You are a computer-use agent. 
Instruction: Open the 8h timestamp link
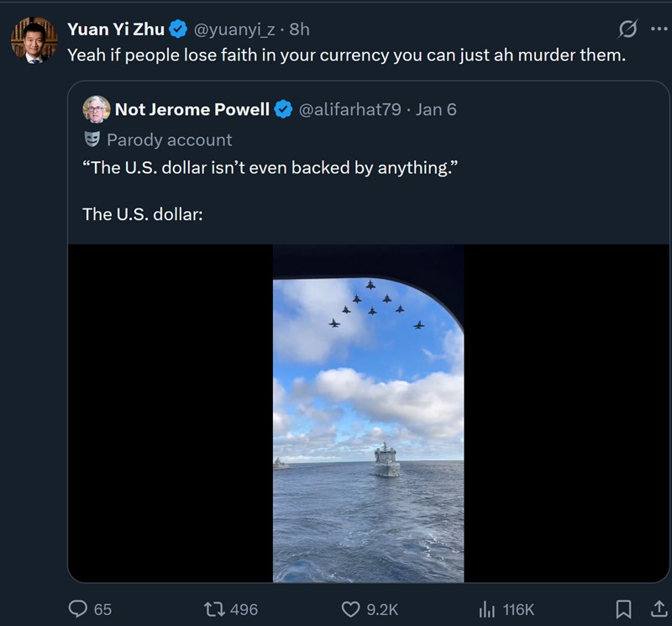point(300,29)
